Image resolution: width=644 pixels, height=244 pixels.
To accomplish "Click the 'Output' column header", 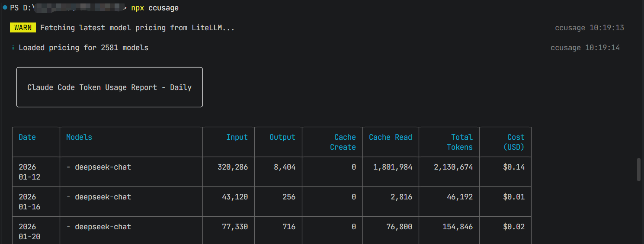I will (282, 137).
